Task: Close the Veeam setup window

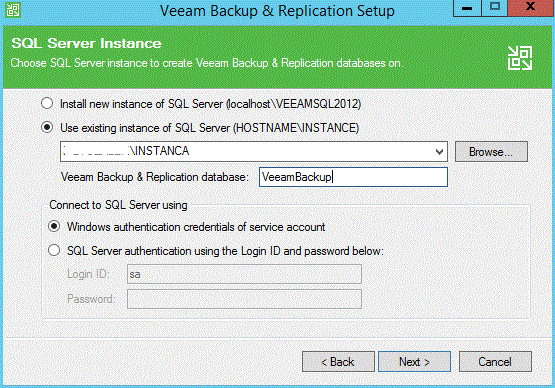Action: [530, 8]
